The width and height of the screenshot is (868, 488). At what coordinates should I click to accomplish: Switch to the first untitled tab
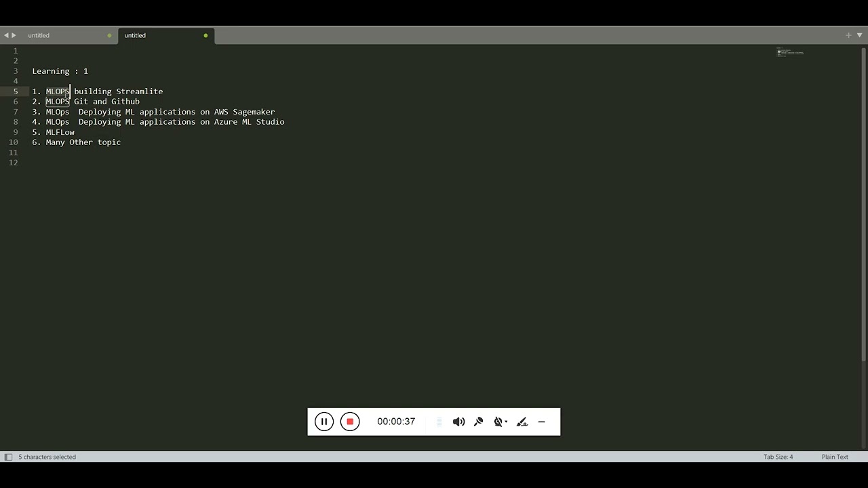39,35
